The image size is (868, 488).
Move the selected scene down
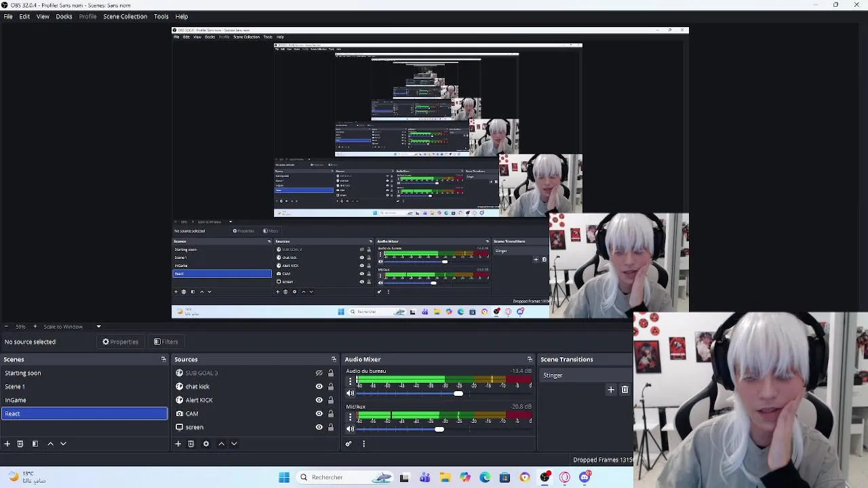pyautogui.click(x=63, y=444)
